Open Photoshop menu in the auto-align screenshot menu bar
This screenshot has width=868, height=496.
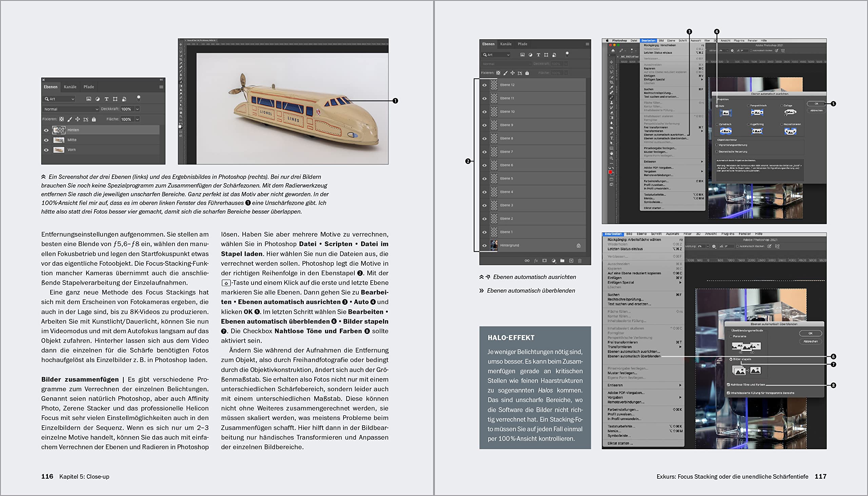pos(620,41)
